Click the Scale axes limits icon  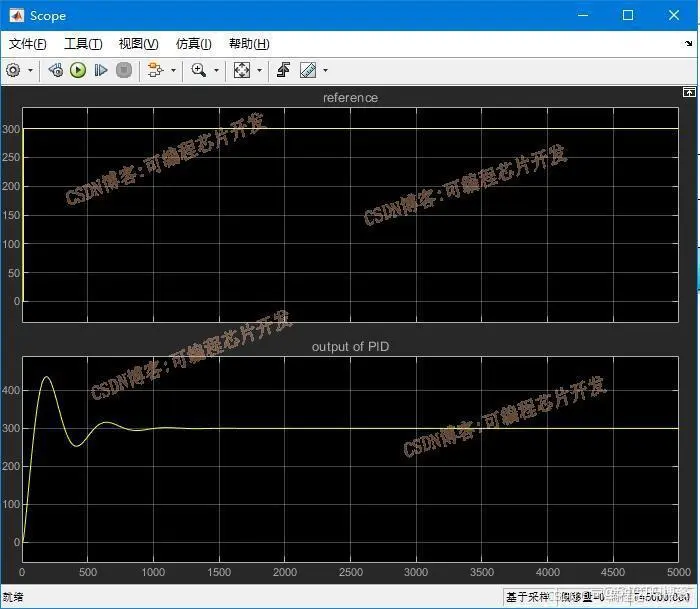click(x=242, y=70)
